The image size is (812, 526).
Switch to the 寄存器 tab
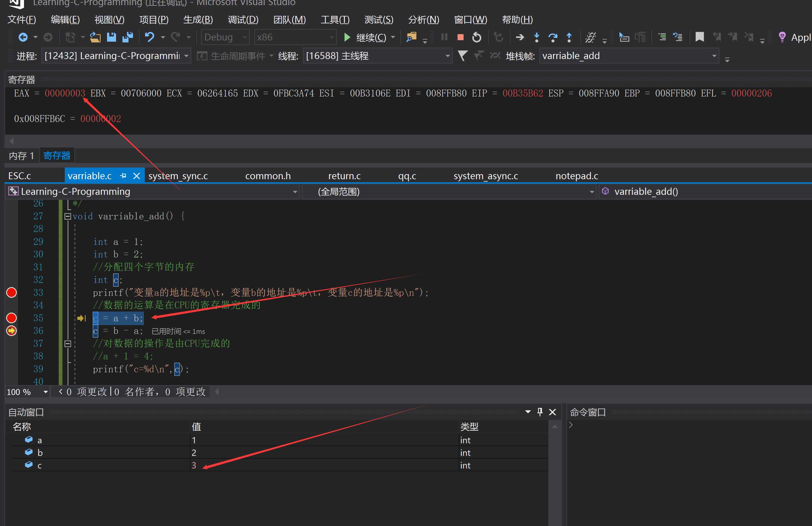tap(57, 156)
